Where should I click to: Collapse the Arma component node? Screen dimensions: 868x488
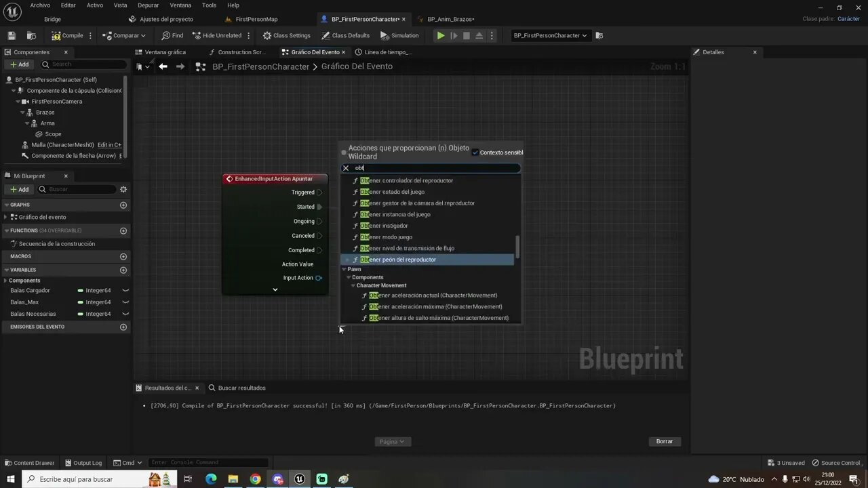28,123
